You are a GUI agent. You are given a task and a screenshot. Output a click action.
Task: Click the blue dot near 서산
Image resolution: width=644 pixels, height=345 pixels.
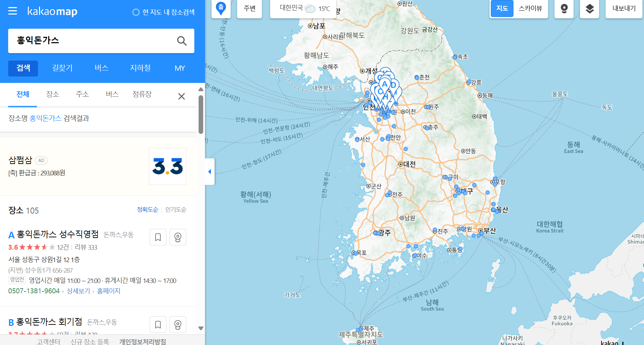(357, 140)
